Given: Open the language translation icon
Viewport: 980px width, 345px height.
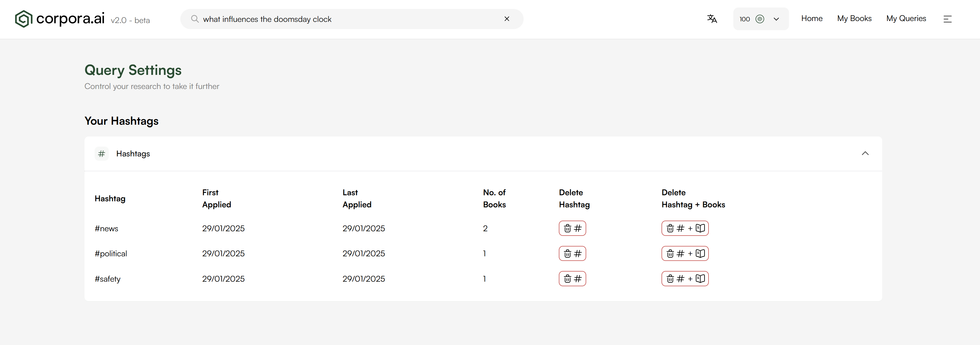Looking at the screenshot, I should pos(712,19).
